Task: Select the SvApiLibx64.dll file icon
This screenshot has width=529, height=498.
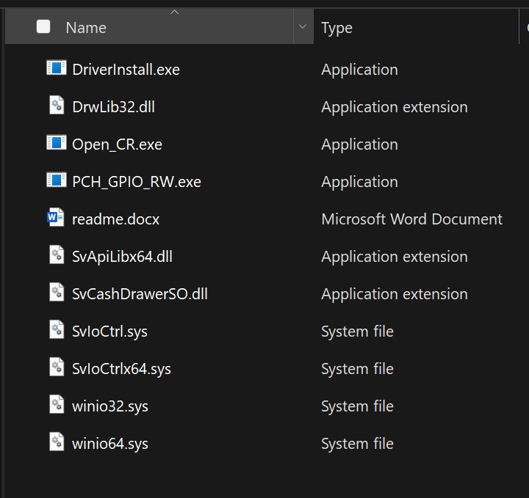Action: coord(56,255)
